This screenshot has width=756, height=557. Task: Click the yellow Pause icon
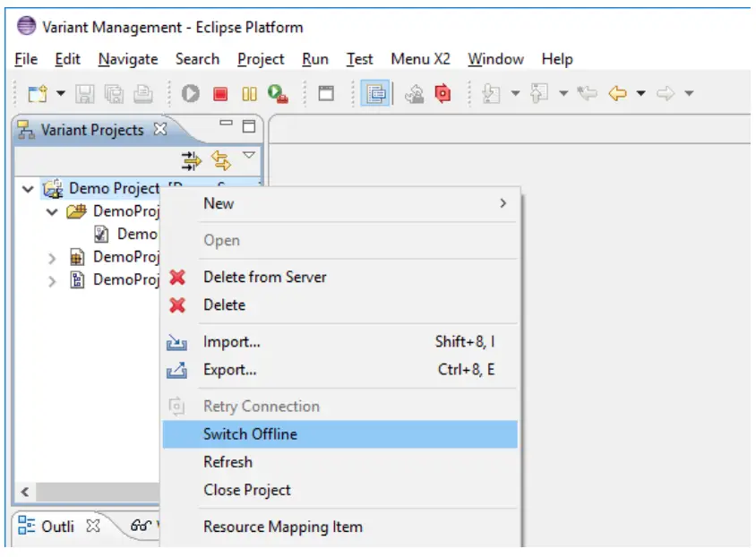(249, 93)
